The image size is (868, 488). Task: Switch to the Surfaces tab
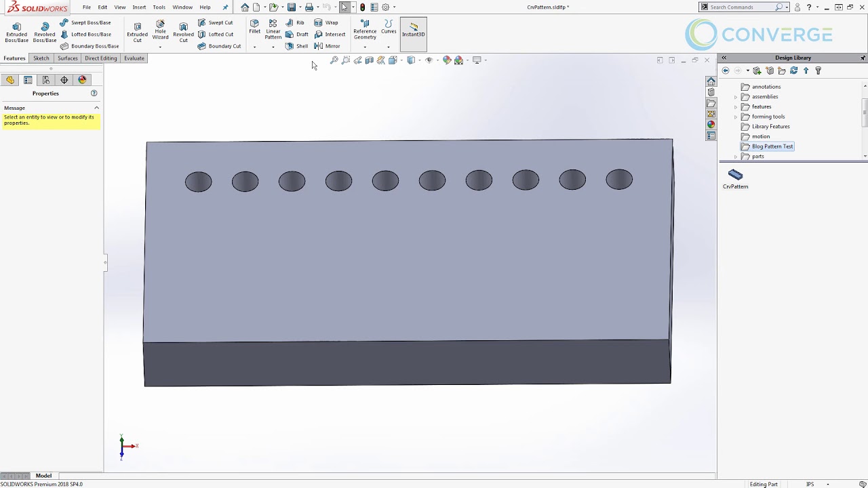pos(68,58)
